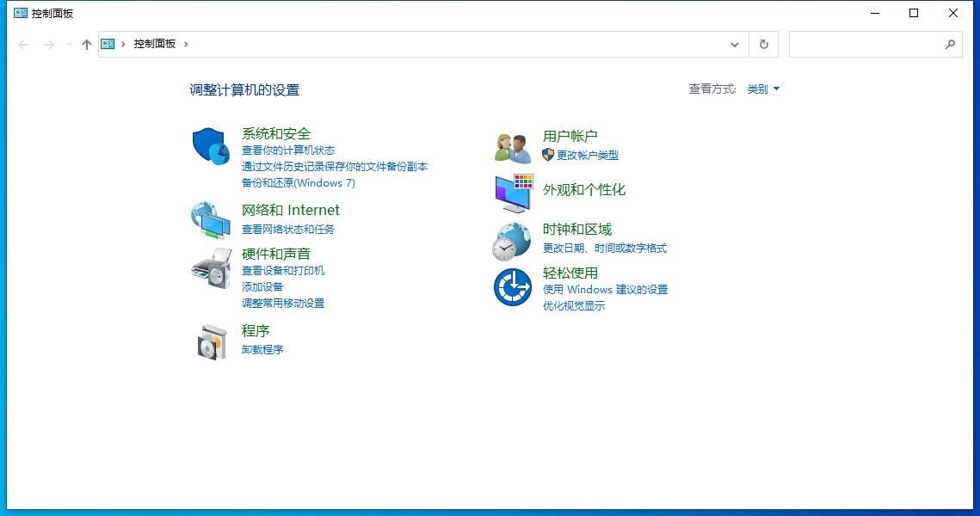Open the 类别 view mode dropdown
Viewport: 980px width, 516px height.
[762, 89]
